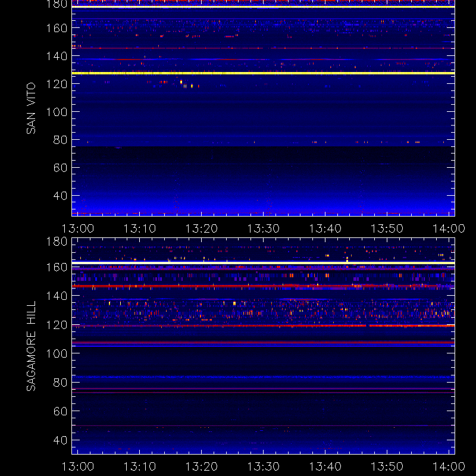The image size is (476, 476).
Task: Click 13:20 time label under Sagamore Hill plot
Action: click(x=202, y=466)
